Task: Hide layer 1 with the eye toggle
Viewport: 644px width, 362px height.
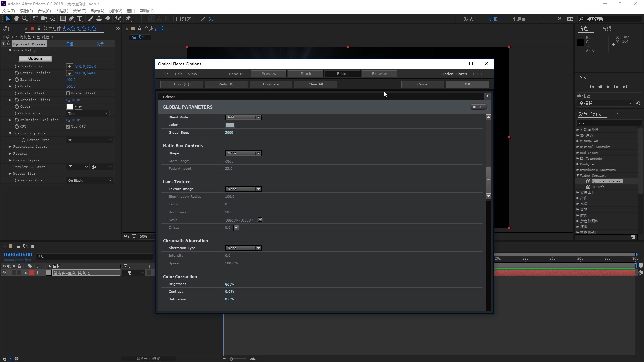Action: click(x=4, y=273)
